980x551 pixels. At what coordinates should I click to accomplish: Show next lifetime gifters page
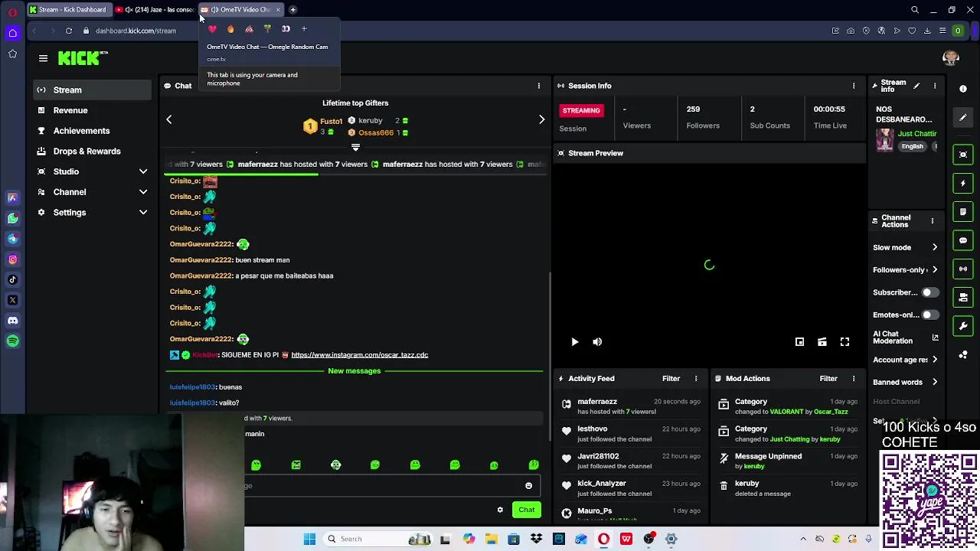click(541, 119)
